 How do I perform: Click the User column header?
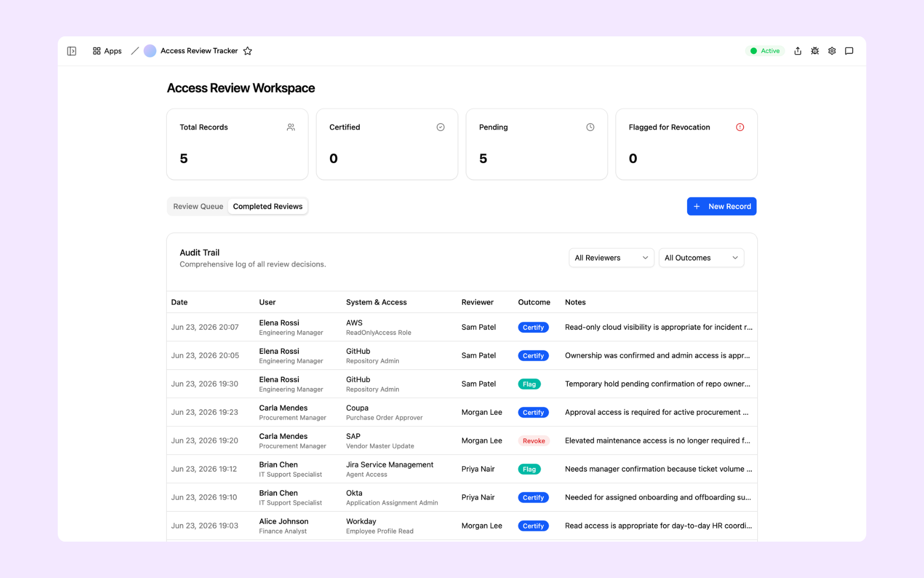pyautogui.click(x=267, y=302)
